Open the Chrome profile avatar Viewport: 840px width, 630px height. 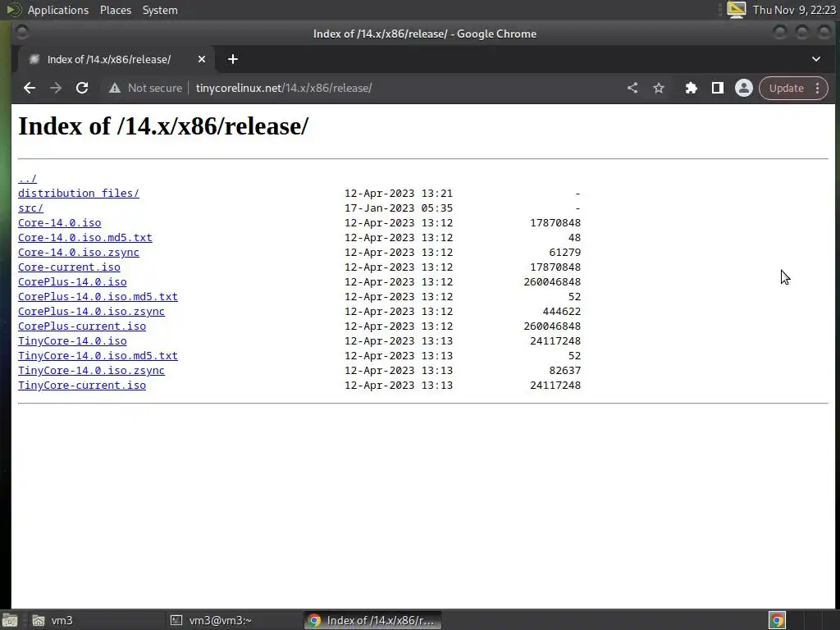(743, 88)
